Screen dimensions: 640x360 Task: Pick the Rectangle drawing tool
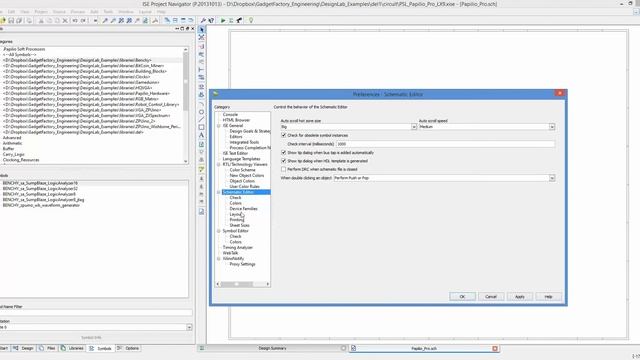pyautogui.click(x=201, y=127)
